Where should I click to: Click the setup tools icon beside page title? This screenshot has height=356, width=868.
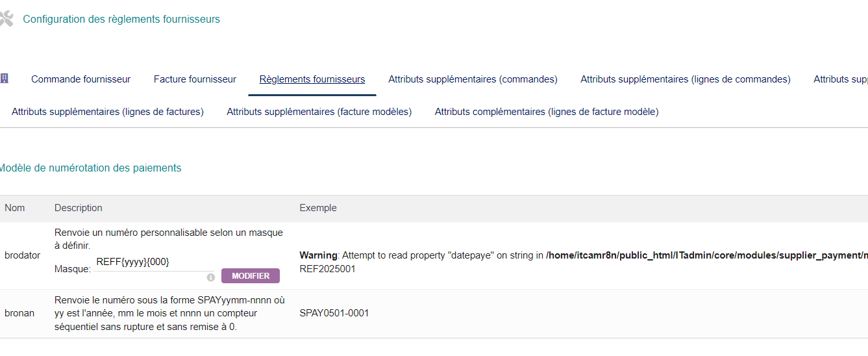pos(6,19)
